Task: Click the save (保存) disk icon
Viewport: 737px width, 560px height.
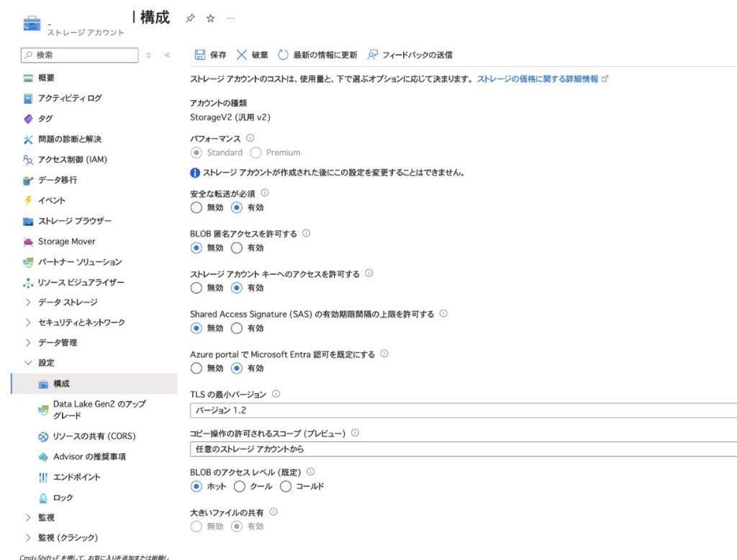Action: coord(200,55)
